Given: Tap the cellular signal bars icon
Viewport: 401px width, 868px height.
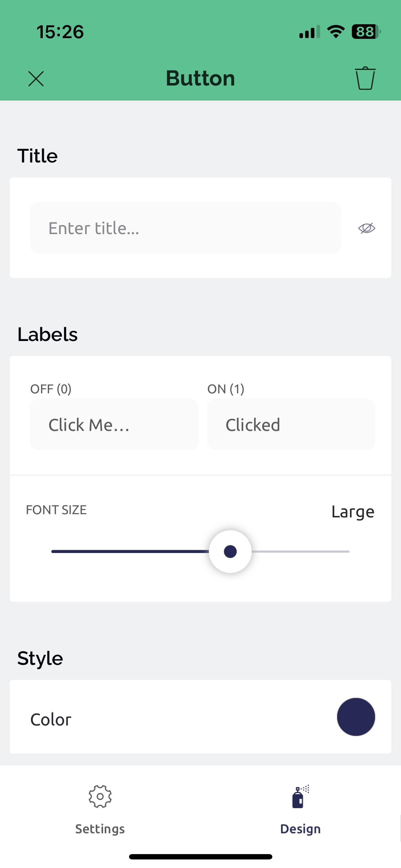Looking at the screenshot, I should [309, 32].
